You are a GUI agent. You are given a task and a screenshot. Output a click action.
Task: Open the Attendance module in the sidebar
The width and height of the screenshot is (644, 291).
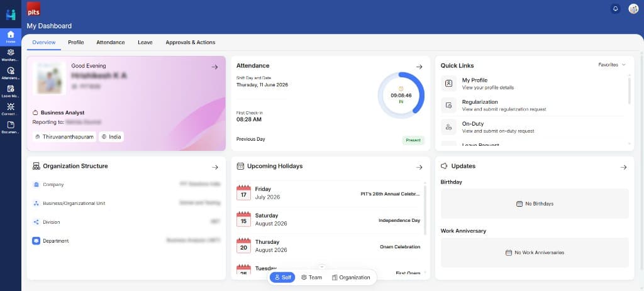click(x=11, y=73)
